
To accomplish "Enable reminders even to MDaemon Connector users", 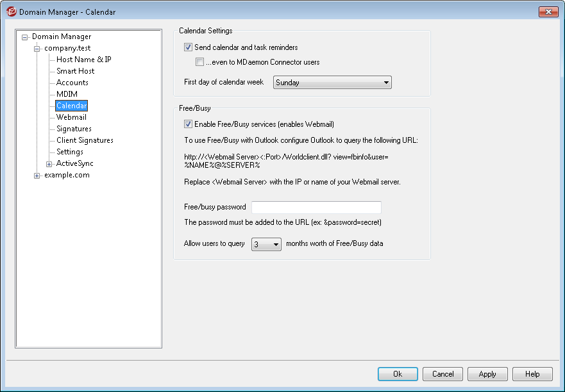I will point(200,63).
